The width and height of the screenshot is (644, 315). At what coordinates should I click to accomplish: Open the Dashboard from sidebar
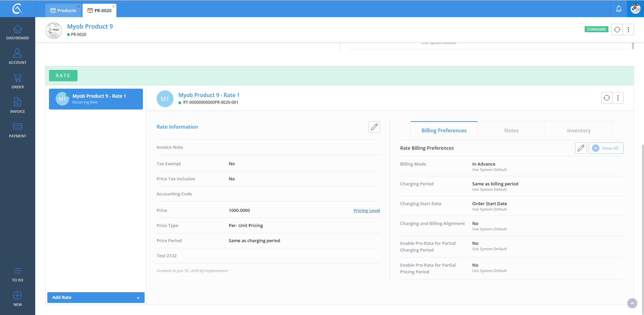(17, 33)
